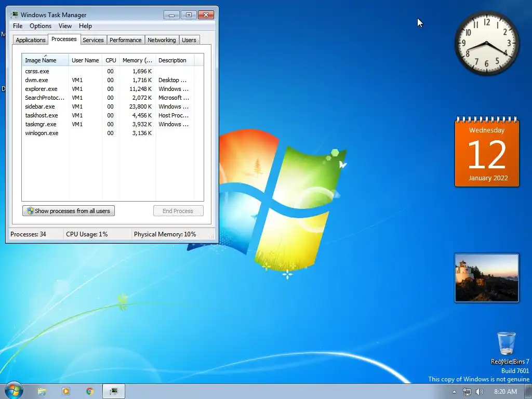Image resolution: width=532 pixels, height=399 pixels.
Task: Open Windows Explorer from taskbar
Action: coord(42,392)
